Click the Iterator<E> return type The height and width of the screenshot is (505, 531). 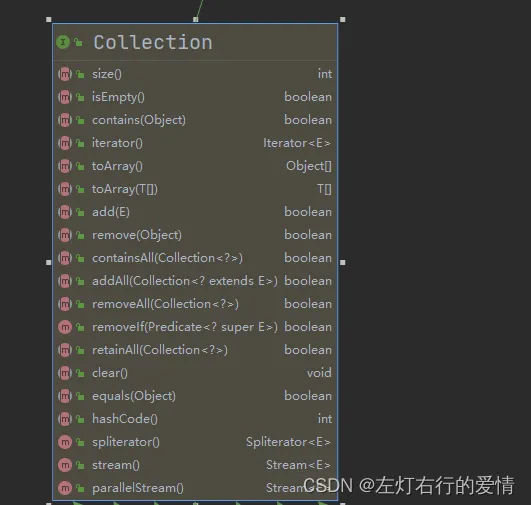[x=297, y=143]
